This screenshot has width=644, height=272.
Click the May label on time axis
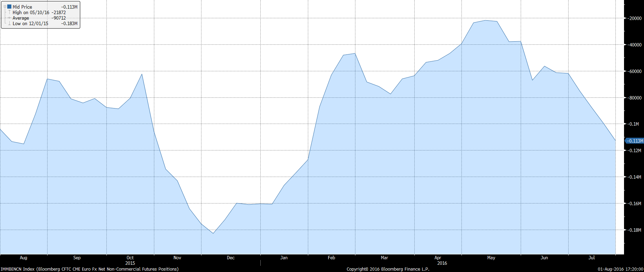491,258
